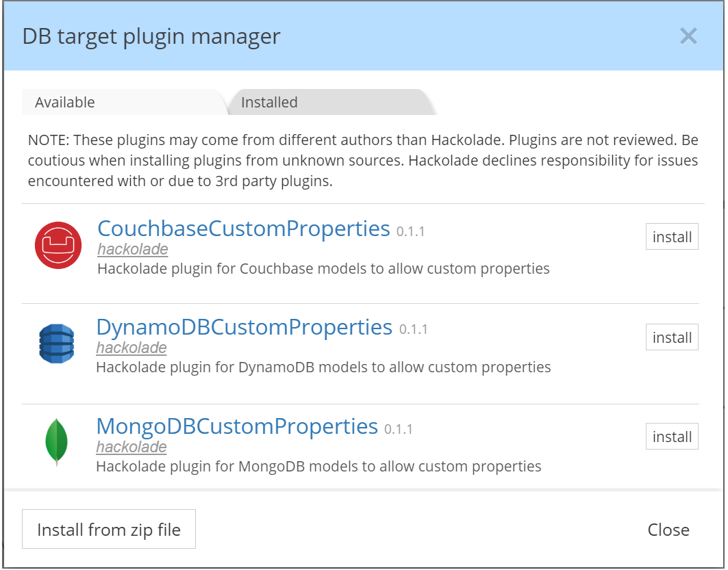Image resolution: width=728 pixels, height=570 pixels.
Task: Open the CouchbaseCustomProperties title link
Action: click(244, 229)
